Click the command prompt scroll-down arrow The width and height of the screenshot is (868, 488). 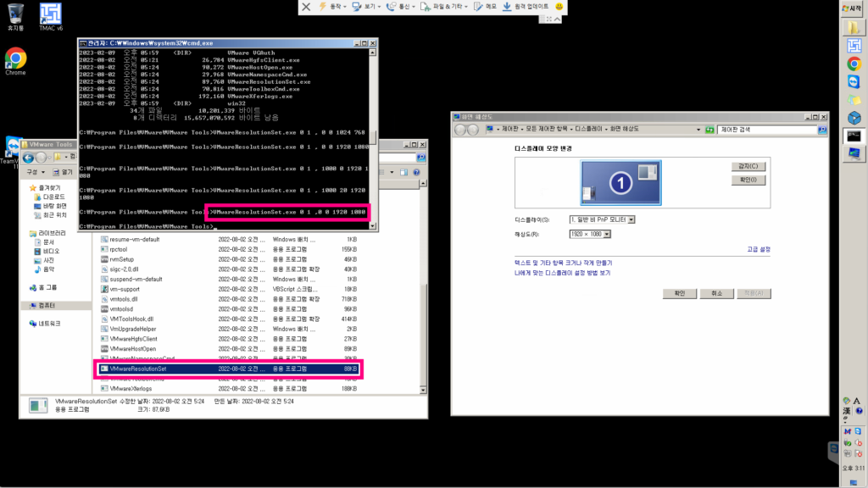click(x=373, y=225)
